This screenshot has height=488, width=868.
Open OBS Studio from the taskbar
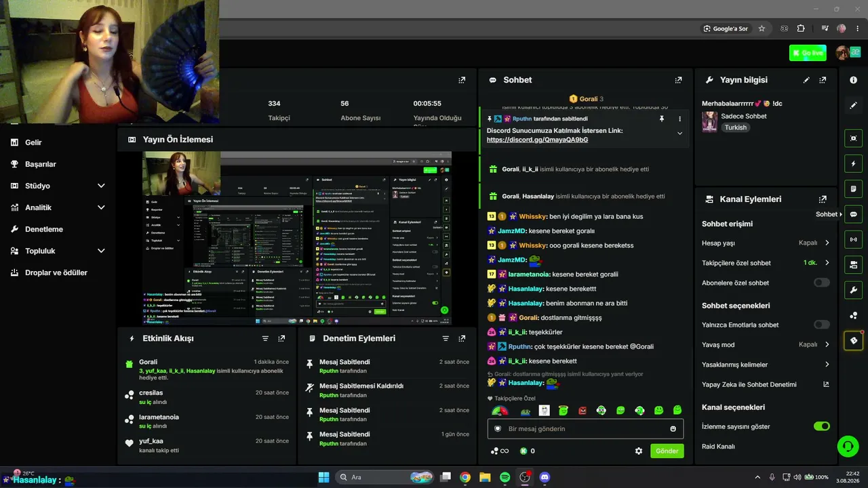pyautogui.click(x=524, y=477)
